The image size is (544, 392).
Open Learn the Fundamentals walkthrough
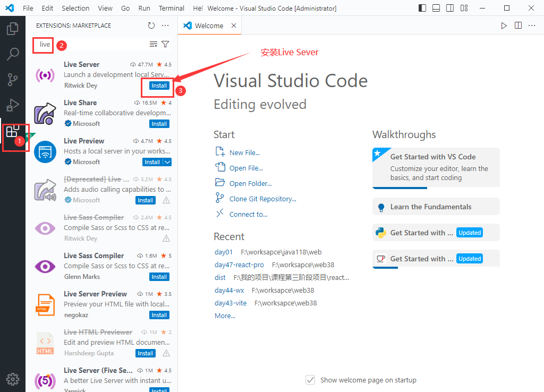pyautogui.click(x=436, y=207)
